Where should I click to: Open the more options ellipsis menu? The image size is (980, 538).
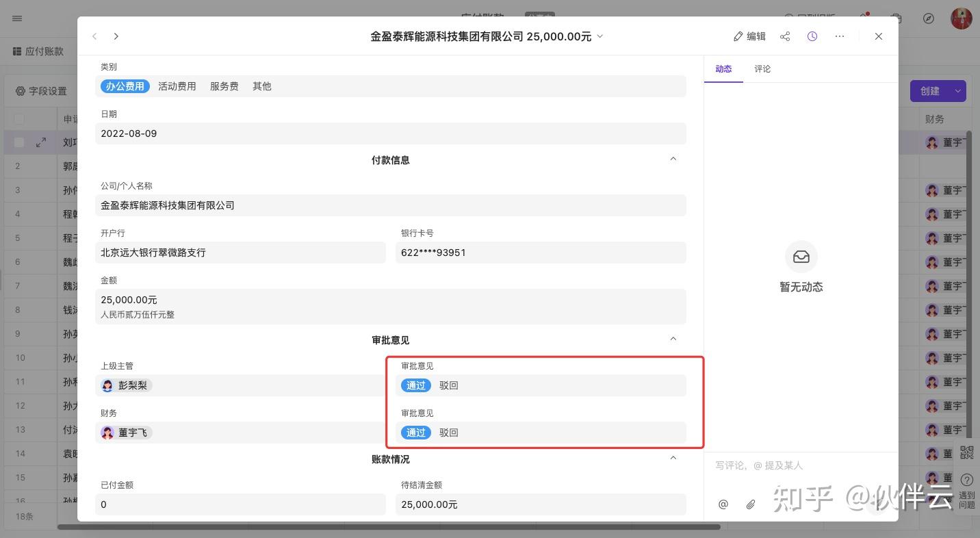840,36
